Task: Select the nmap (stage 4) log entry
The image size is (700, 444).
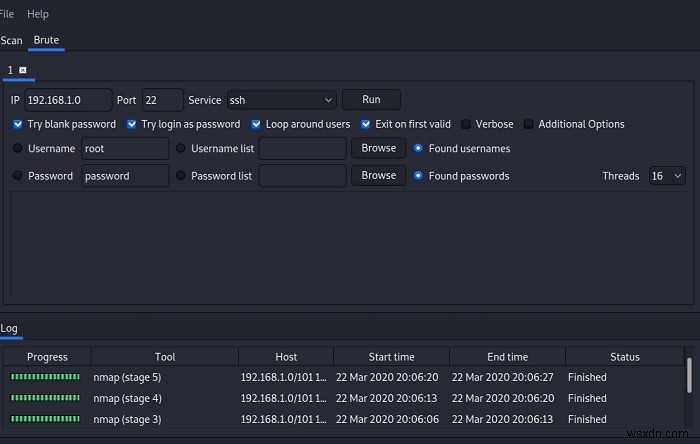Action: 127,398
